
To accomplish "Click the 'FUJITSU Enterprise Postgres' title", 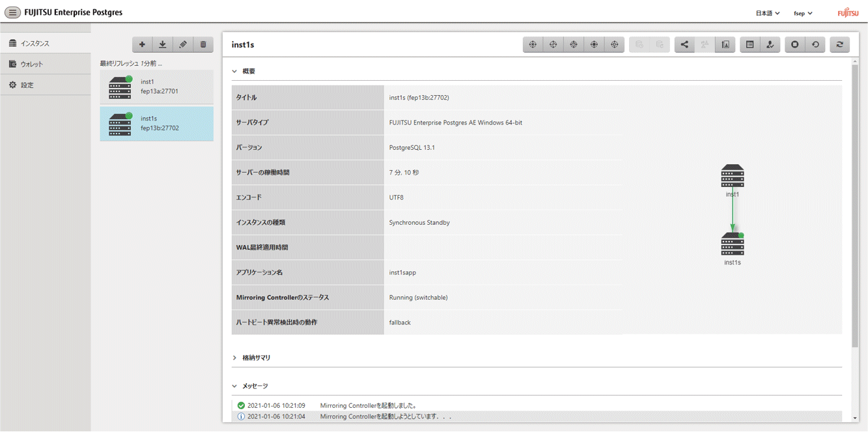I will coord(73,12).
